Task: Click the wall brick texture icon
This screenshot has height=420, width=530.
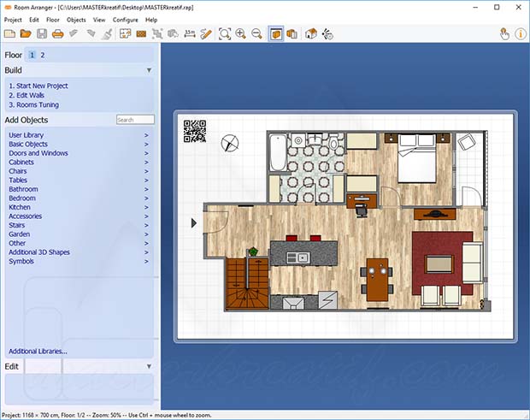Action: coord(141,34)
